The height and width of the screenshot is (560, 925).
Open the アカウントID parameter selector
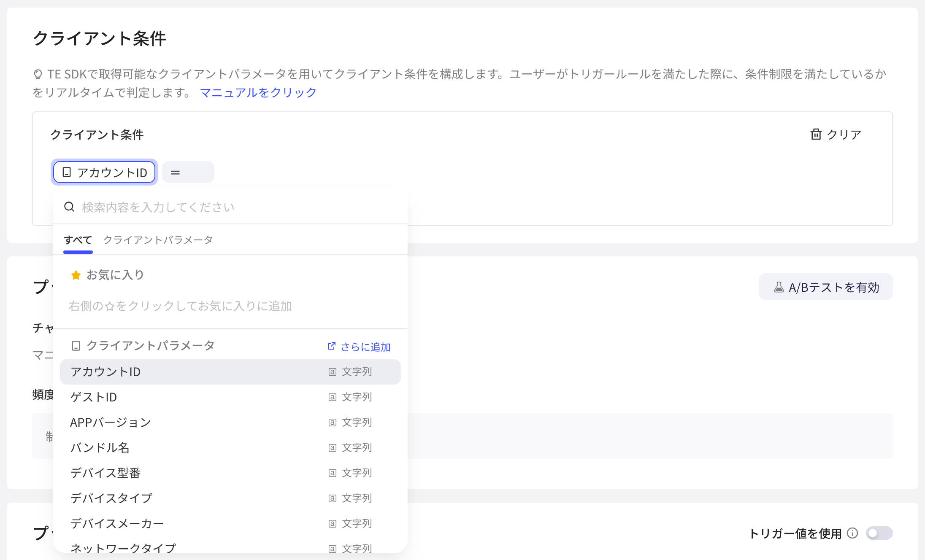[x=104, y=172]
